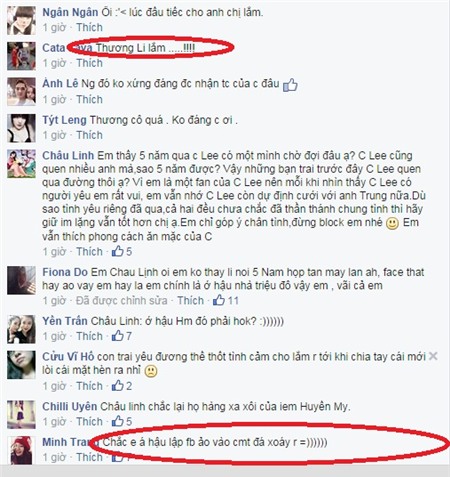Viewport: 450px width, 477px height.
Task: Open the Châu Linh profile name link
Action: click(x=68, y=156)
